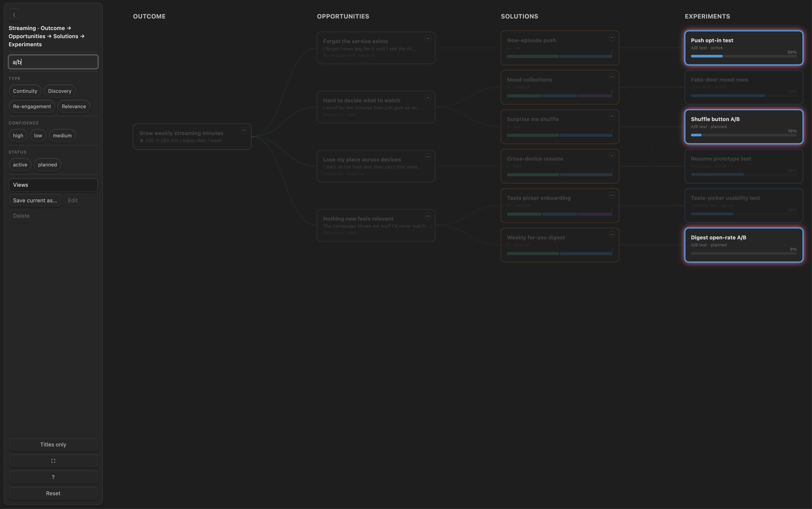The image size is (812, 509).
Task: Select the Shuffle button A/B experiment card
Action: point(744,127)
